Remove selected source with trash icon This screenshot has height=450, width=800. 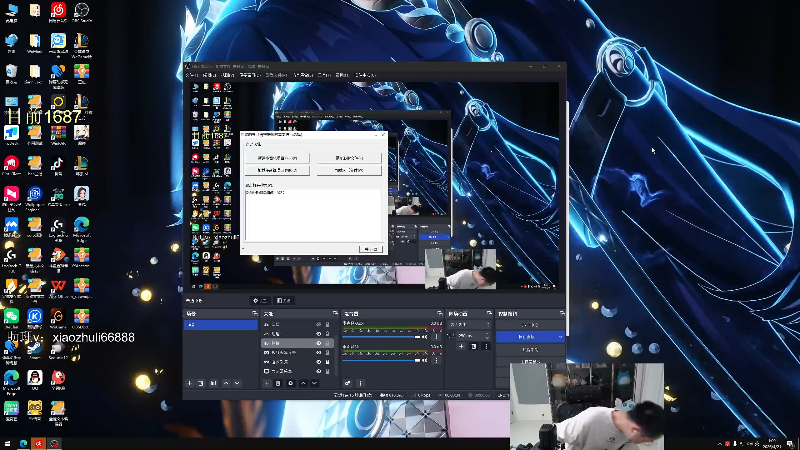pos(278,383)
